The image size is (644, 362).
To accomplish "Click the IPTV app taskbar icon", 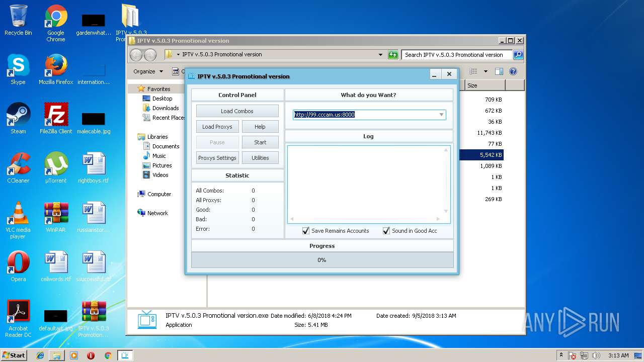I will [x=125, y=355].
